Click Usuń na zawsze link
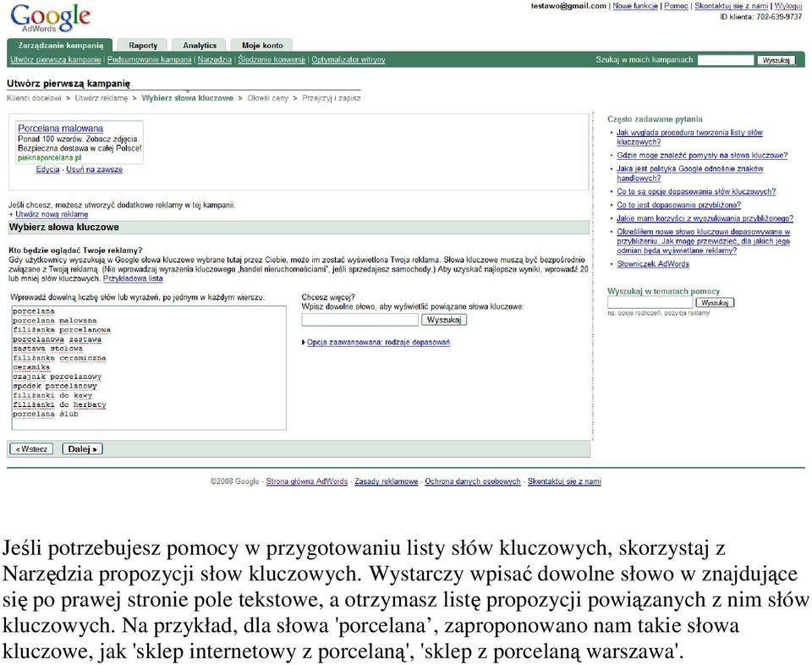 94,169
